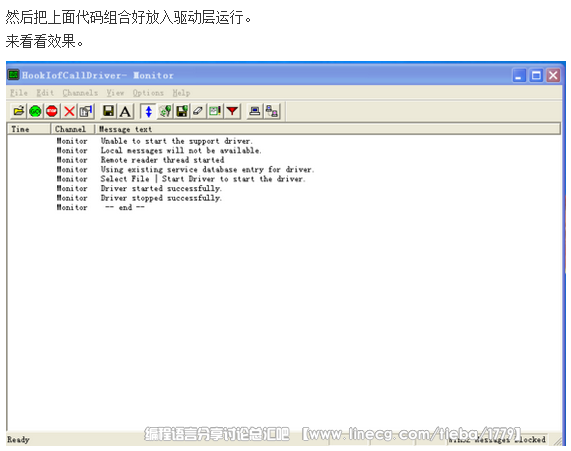Click the open folder toolbar icon

tap(19, 111)
